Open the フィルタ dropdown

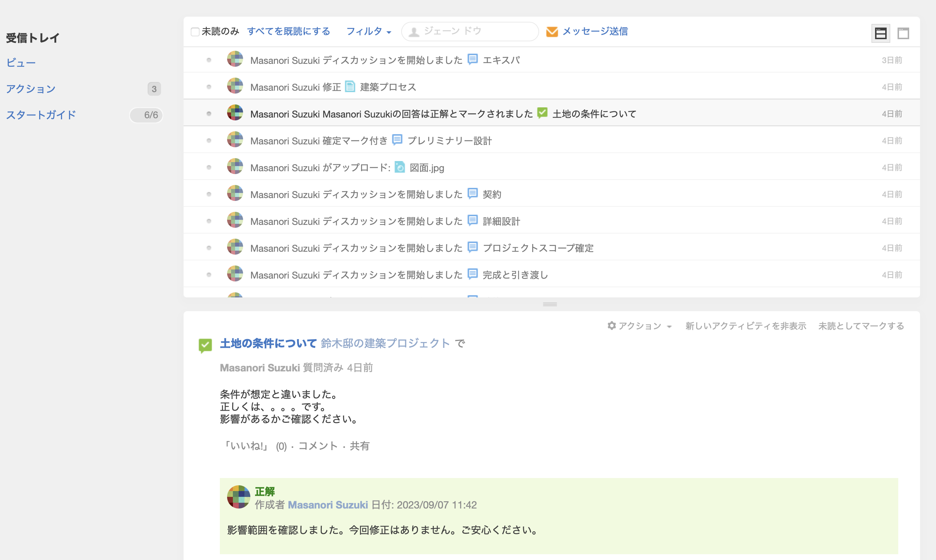(x=368, y=31)
